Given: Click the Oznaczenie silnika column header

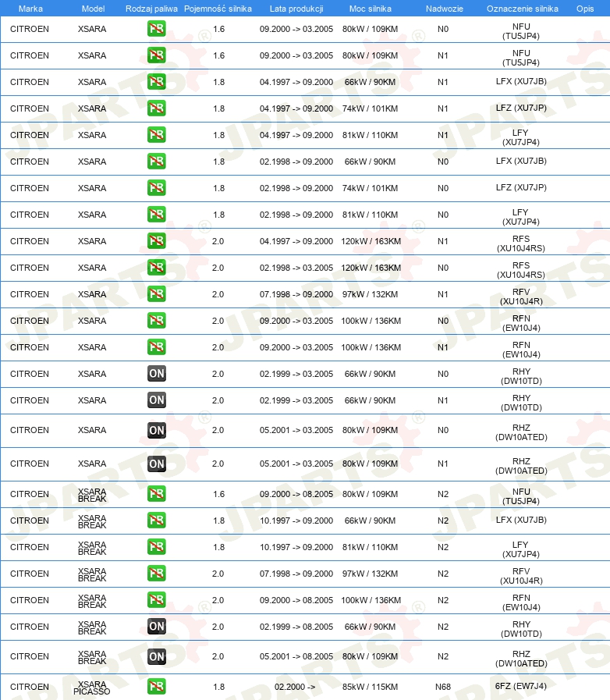Looking at the screenshot, I should point(522,9).
